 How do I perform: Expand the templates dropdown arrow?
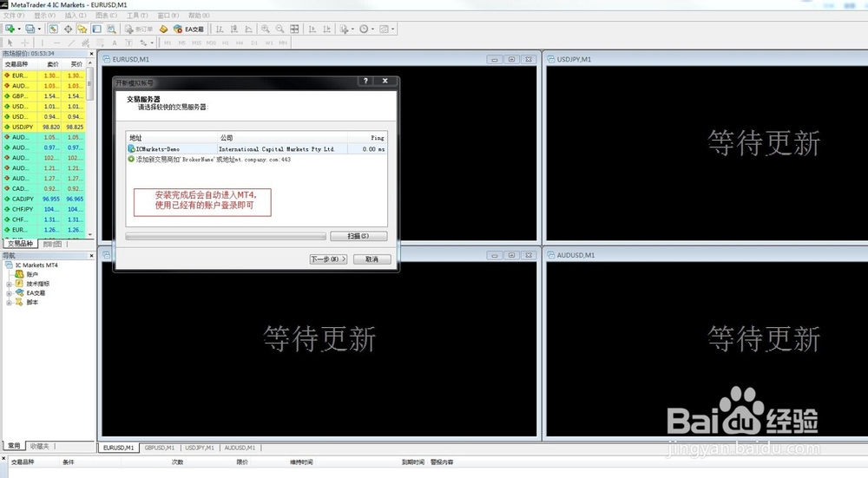coord(393,29)
